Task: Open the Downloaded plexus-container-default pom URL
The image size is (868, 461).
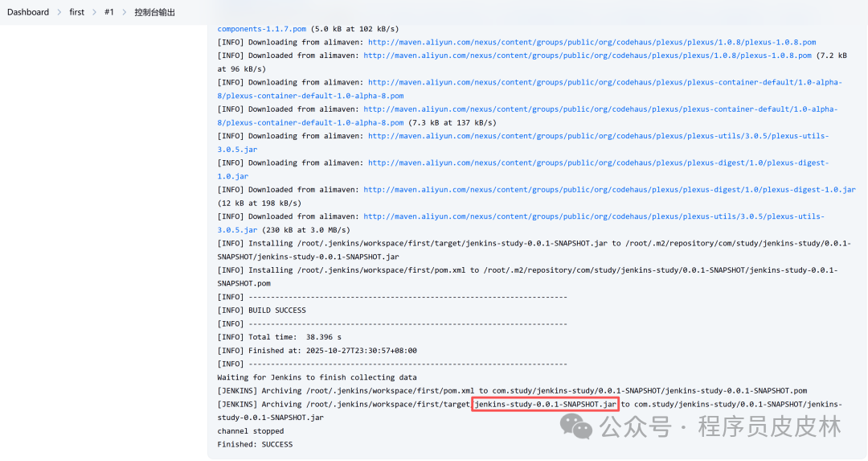Action: (x=527, y=116)
